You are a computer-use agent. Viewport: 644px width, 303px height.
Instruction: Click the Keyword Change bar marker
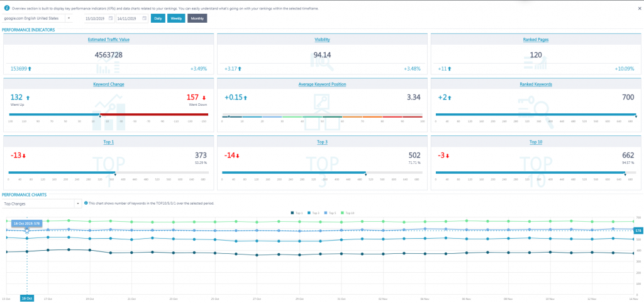click(x=100, y=117)
